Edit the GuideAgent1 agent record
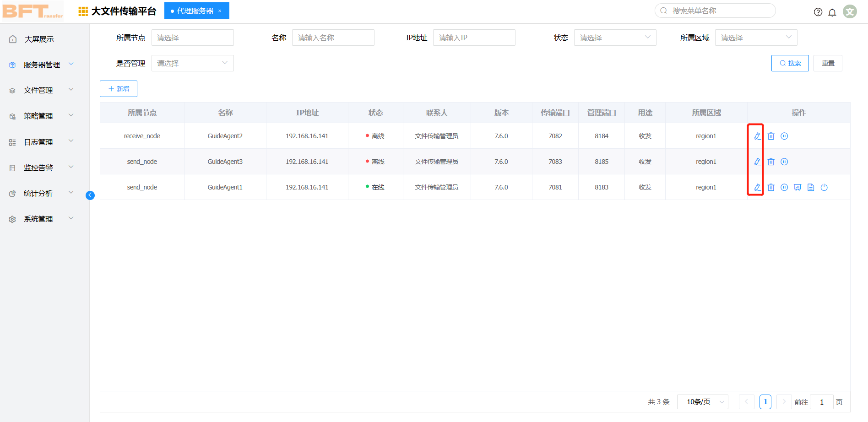This screenshot has width=868, height=422. click(x=757, y=187)
